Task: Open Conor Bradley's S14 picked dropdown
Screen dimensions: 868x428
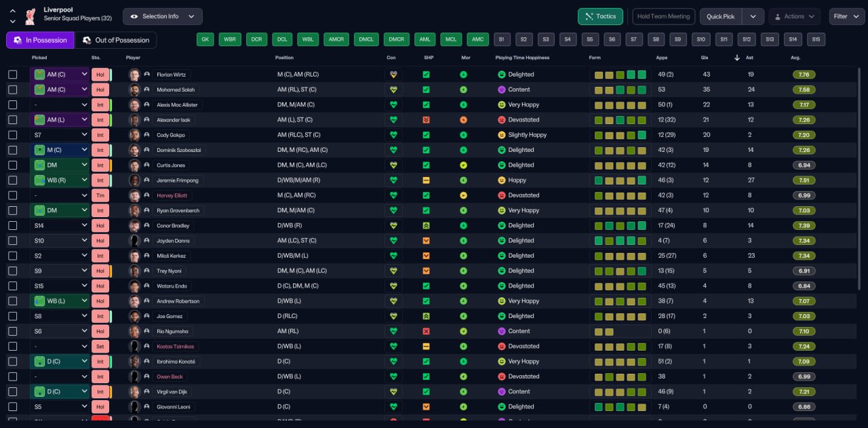Action: tap(60, 225)
